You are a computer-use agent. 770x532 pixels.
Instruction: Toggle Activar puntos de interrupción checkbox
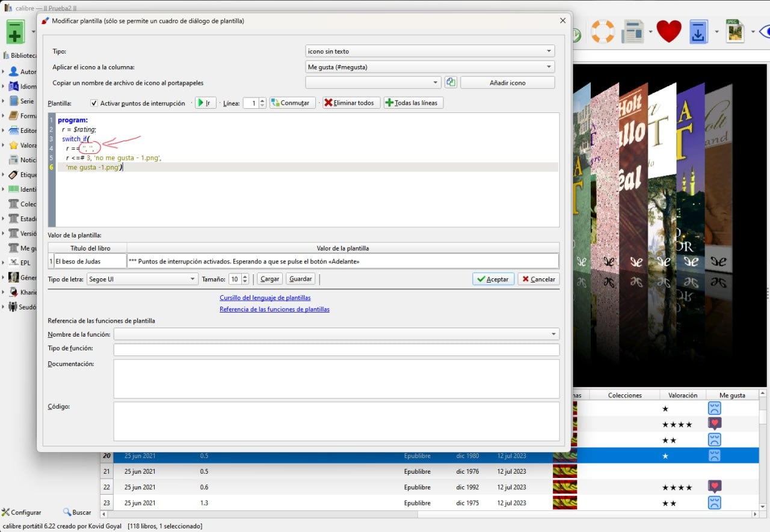[x=94, y=103]
